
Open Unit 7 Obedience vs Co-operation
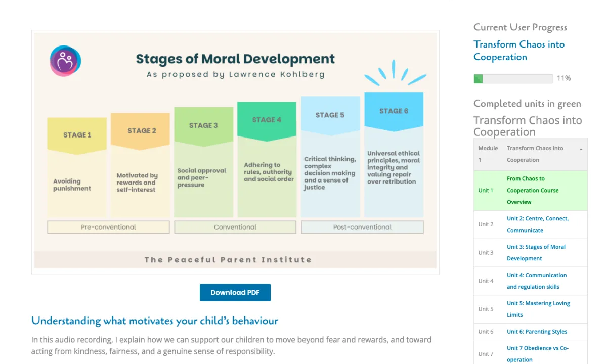tap(538, 354)
